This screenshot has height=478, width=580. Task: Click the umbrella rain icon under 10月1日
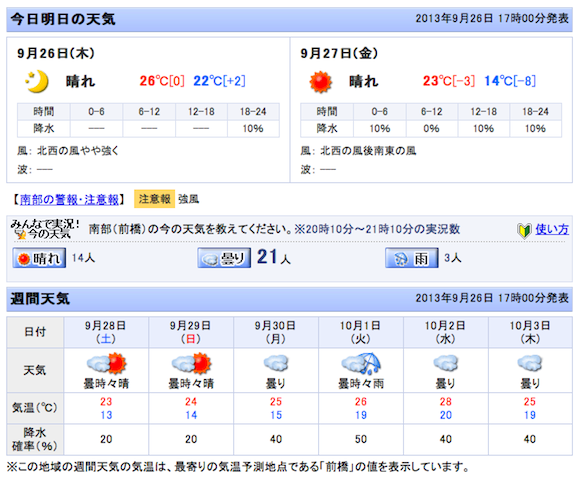coord(361,363)
